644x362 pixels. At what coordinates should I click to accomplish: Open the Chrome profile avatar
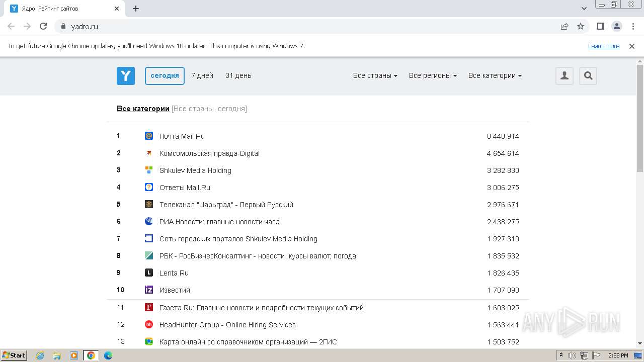[617, 26]
